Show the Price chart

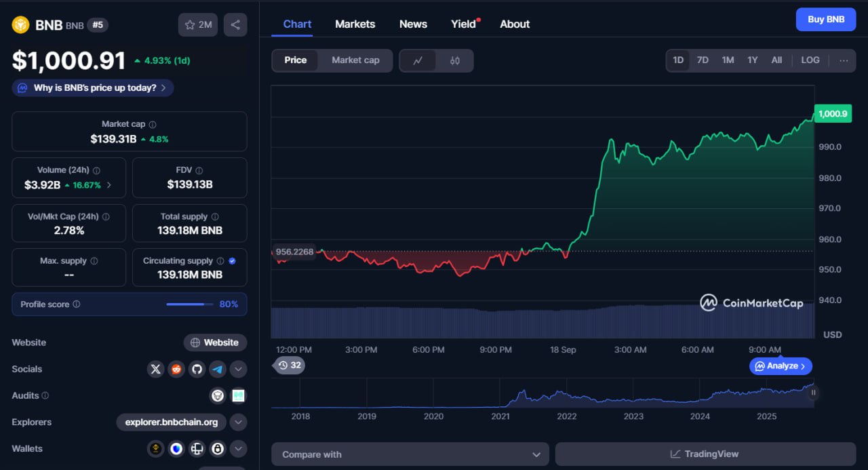coord(296,60)
